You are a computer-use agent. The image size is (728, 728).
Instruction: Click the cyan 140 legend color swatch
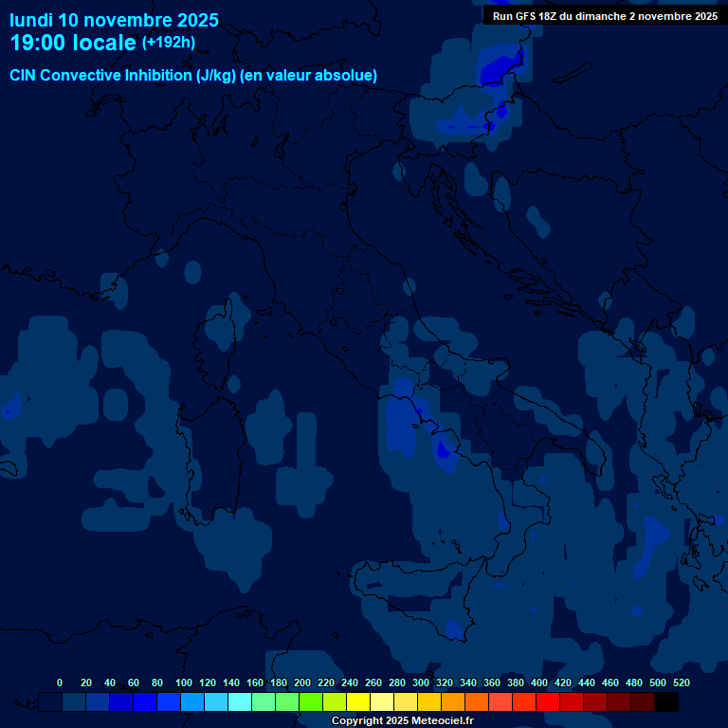coord(240,701)
